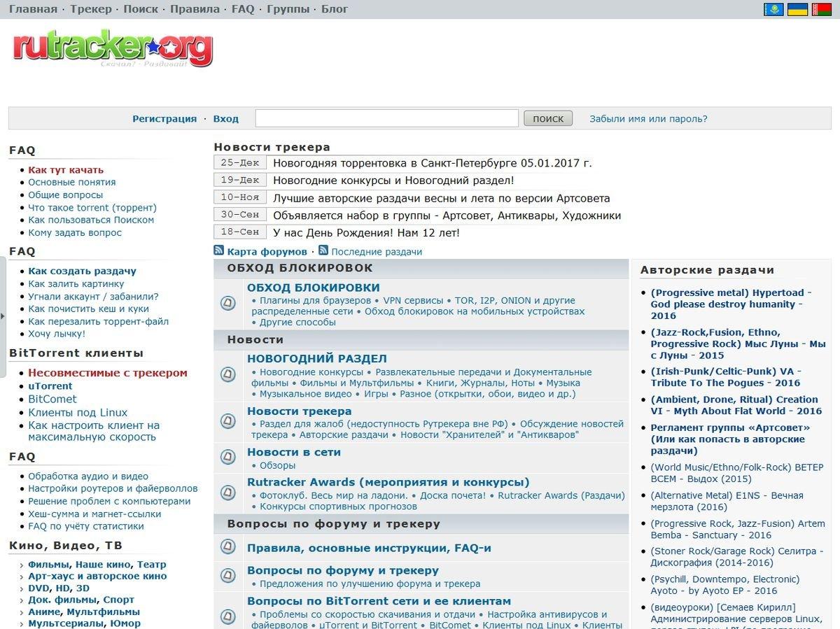Click the Регистрация link
The image size is (840, 629).
pos(164,119)
